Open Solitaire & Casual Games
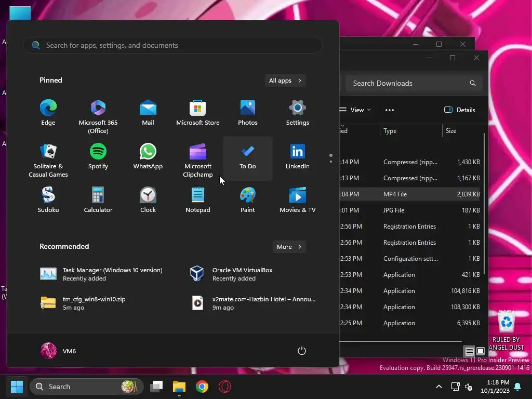The height and width of the screenshot is (399, 532). [48, 160]
